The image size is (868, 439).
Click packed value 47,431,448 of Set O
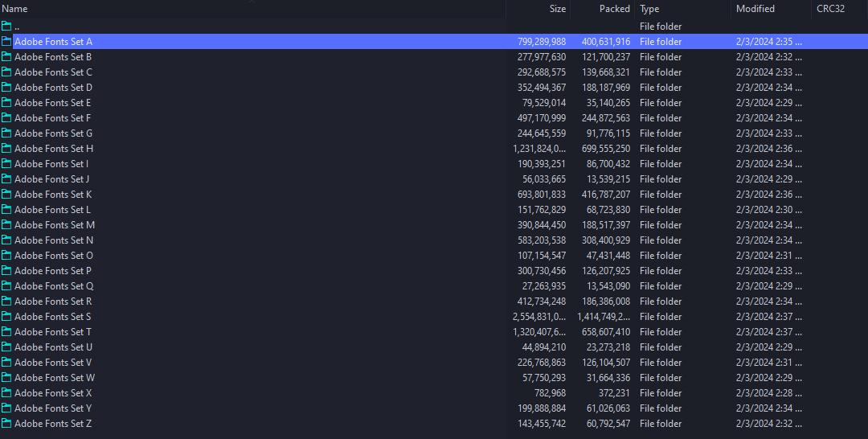pyautogui.click(x=608, y=255)
